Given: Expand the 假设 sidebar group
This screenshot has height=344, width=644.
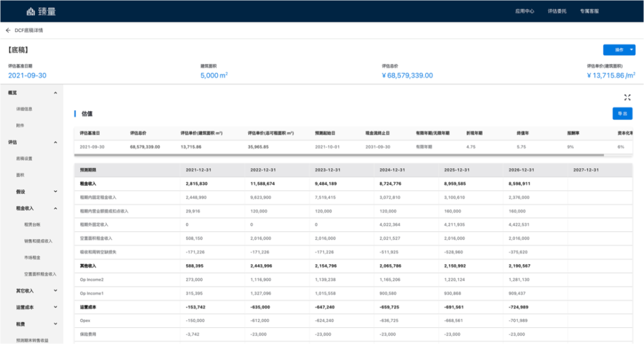Looking at the screenshot, I should click(x=56, y=191).
